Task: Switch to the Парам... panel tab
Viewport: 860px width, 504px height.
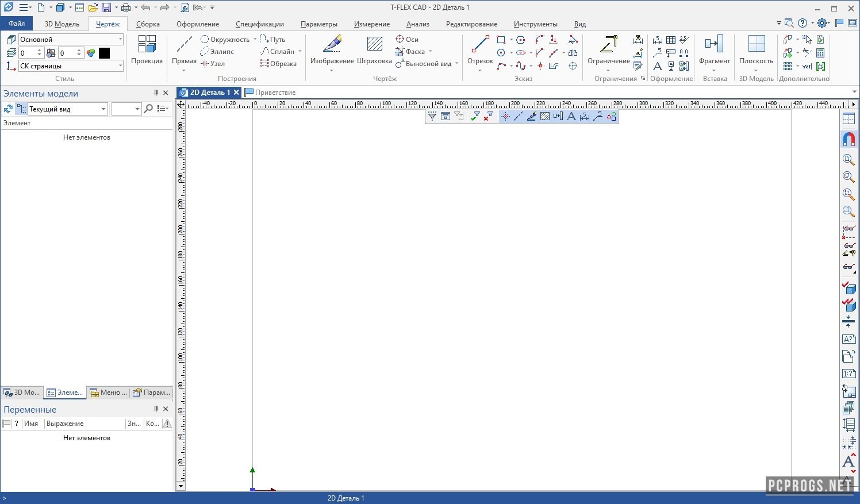Action: pyautogui.click(x=152, y=393)
